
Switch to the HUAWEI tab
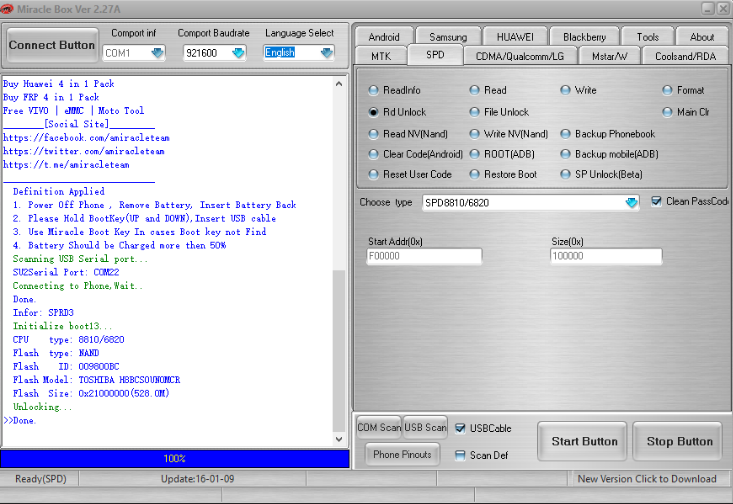pyautogui.click(x=515, y=37)
